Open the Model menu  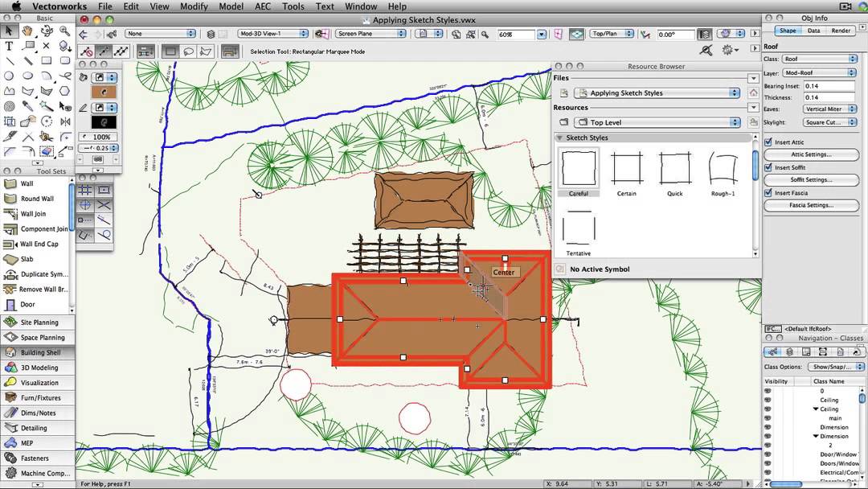[231, 6]
